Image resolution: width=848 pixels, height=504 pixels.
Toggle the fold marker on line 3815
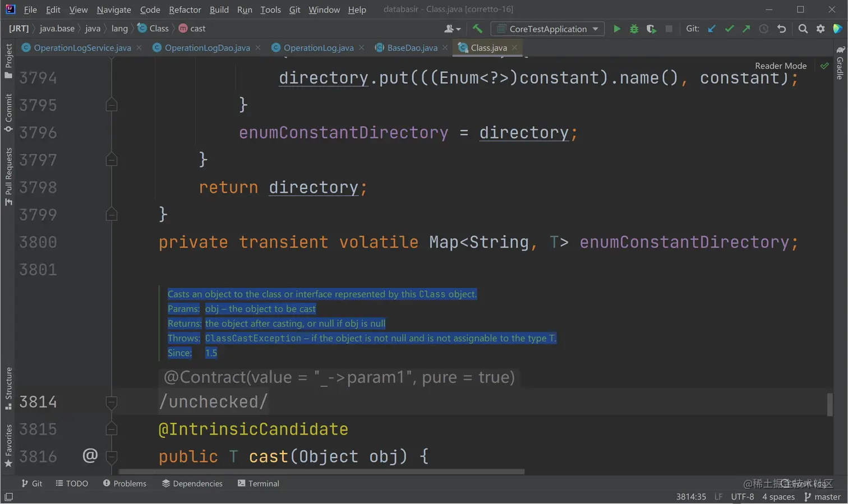(112, 429)
